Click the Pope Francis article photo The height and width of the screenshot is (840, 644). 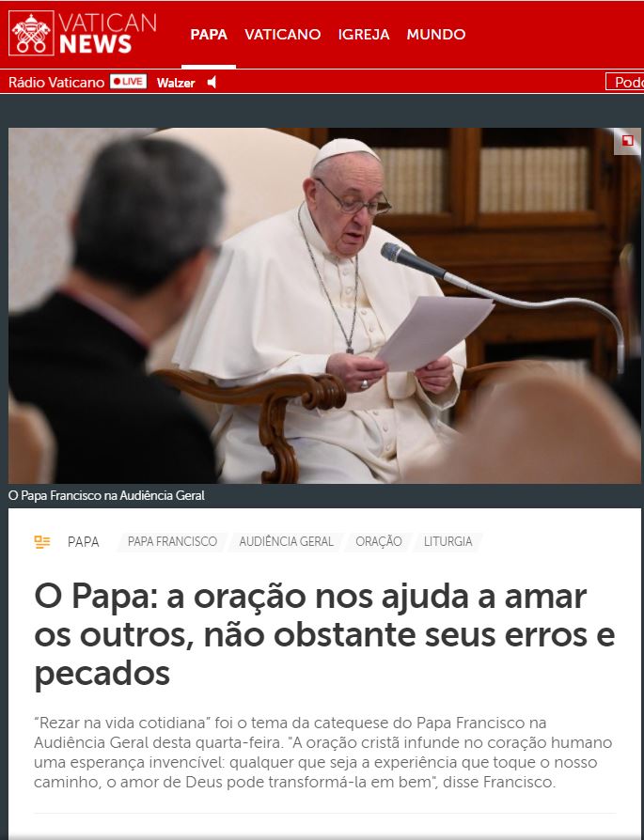coord(324,306)
